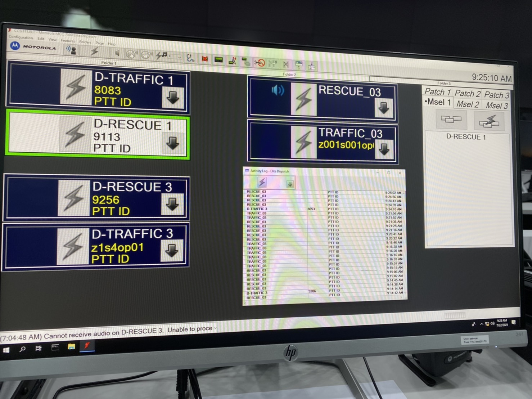Image resolution: width=532 pixels, height=399 pixels.
Task: Select D-RESCUE 1 in the Msel list
Action: click(466, 137)
